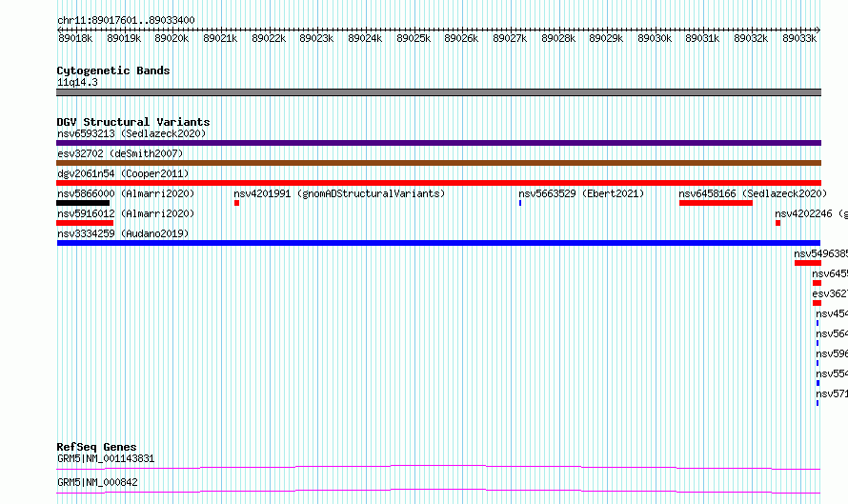Viewport: 848px width, 504px height.
Task: Select the gray 11q14.3 cytogenetic band bar
Action: pos(438,92)
